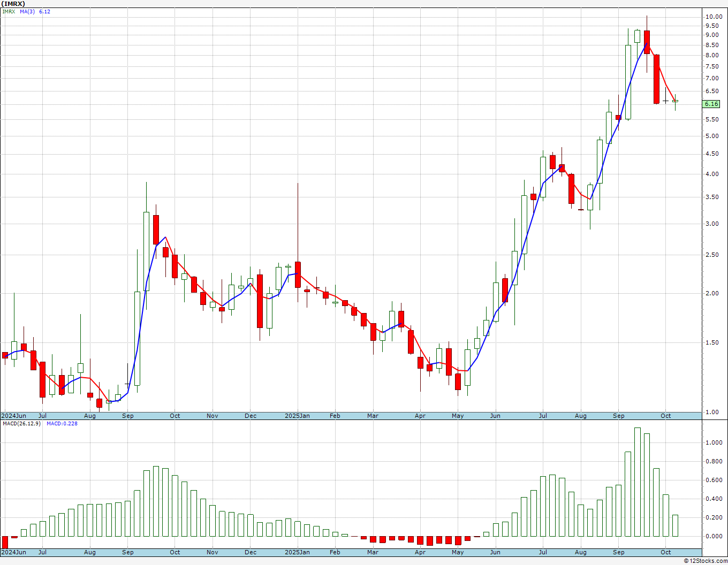Click the 9.00 price axis label
728x565 pixels.
(712, 35)
